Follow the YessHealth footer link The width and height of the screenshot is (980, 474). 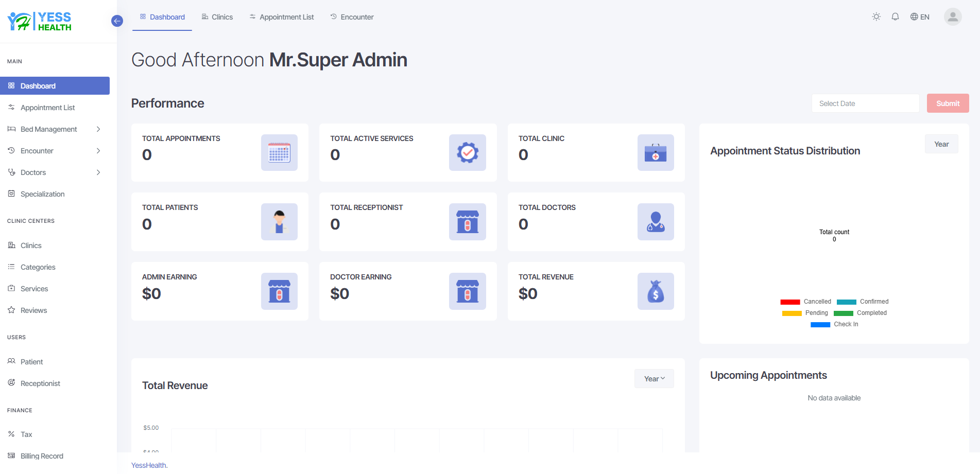(x=148, y=465)
